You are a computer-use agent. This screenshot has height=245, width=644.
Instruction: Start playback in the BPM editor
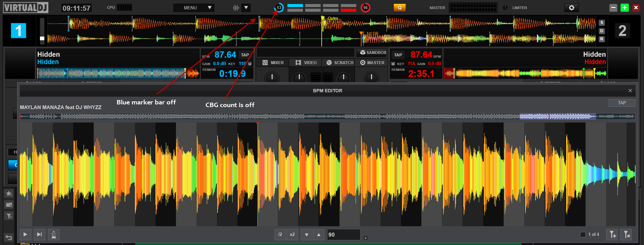click(x=25, y=234)
